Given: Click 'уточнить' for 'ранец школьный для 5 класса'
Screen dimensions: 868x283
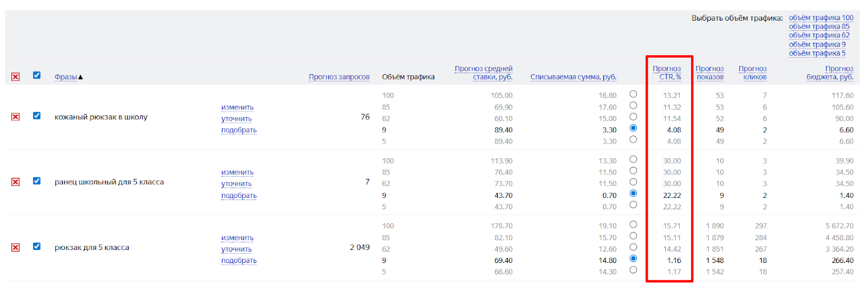Looking at the screenshot, I should click(x=237, y=184).
